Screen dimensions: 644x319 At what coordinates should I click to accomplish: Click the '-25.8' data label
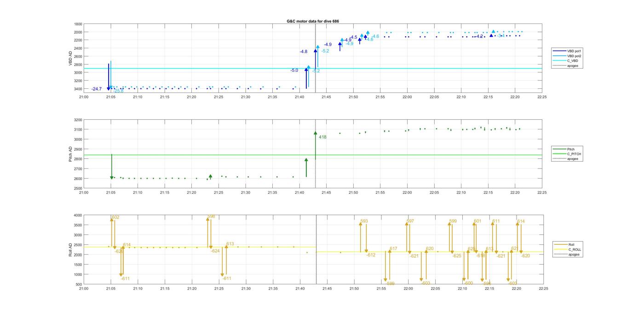click(118, 91)
